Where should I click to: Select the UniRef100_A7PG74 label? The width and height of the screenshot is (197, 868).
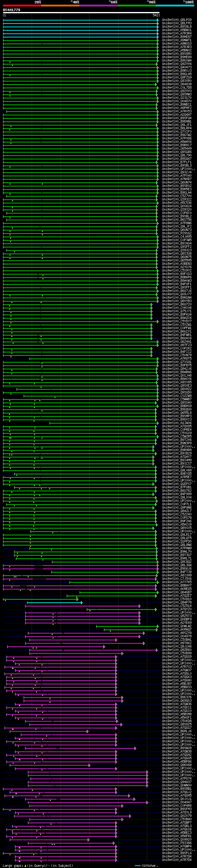(177, 779)
